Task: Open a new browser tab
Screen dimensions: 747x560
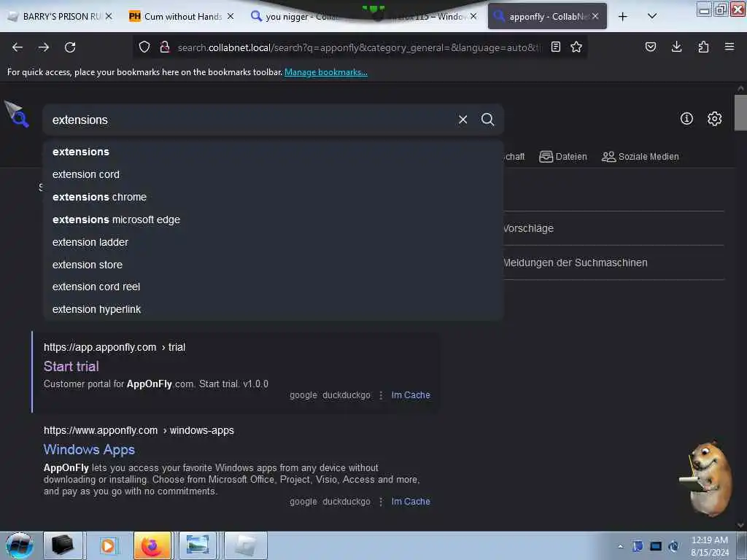Action: pyautogui.click(x=623, y=17)
